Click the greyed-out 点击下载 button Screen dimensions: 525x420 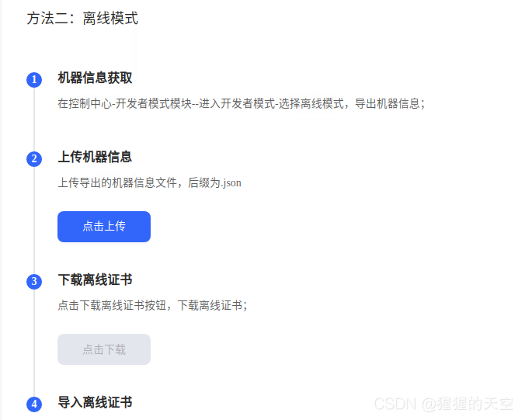pos(104,349)
